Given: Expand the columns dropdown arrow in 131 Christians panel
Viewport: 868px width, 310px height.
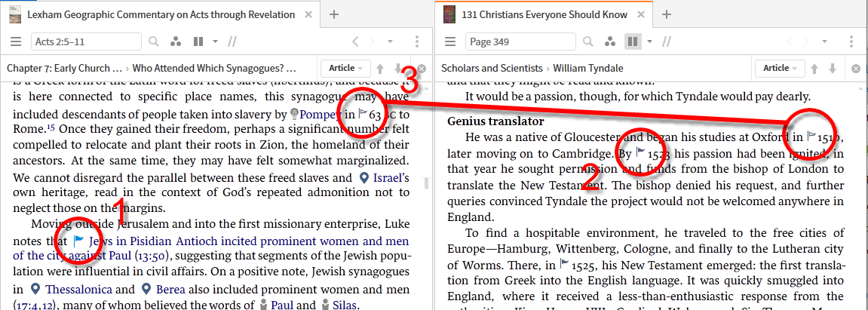Looking at the screenshot, I should (650, 41).
